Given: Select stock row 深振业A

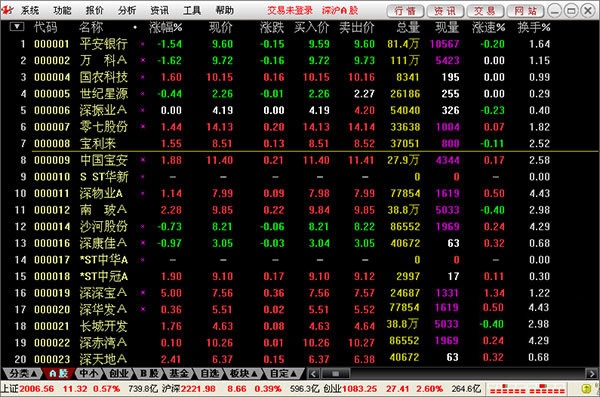Looking at the screenshot, I should pyautogui.click(x=300, y=110).
